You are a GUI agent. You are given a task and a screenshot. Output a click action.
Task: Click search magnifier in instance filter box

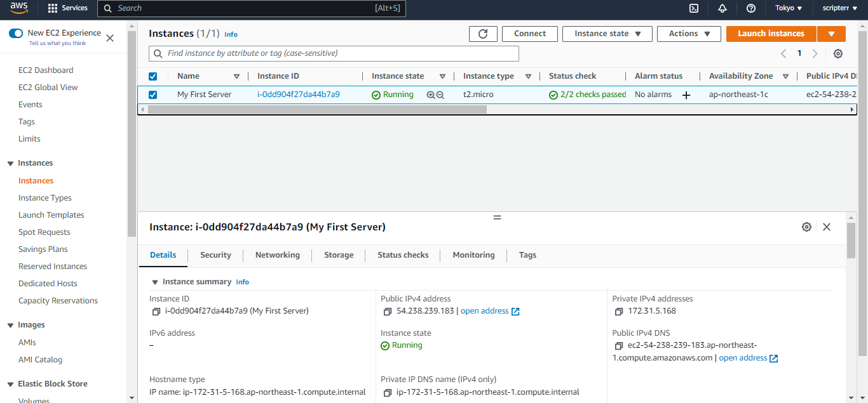click(x=158, y=54)
